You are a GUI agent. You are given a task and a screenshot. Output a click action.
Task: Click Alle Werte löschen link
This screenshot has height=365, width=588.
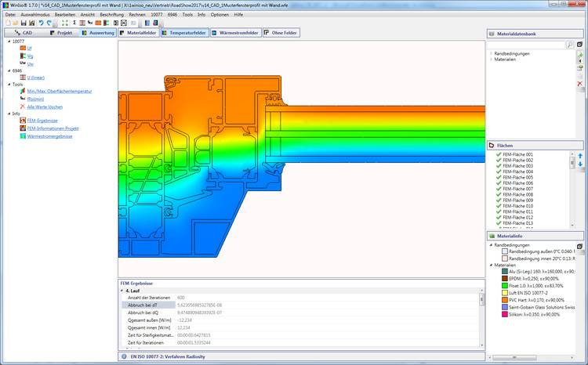46,106
